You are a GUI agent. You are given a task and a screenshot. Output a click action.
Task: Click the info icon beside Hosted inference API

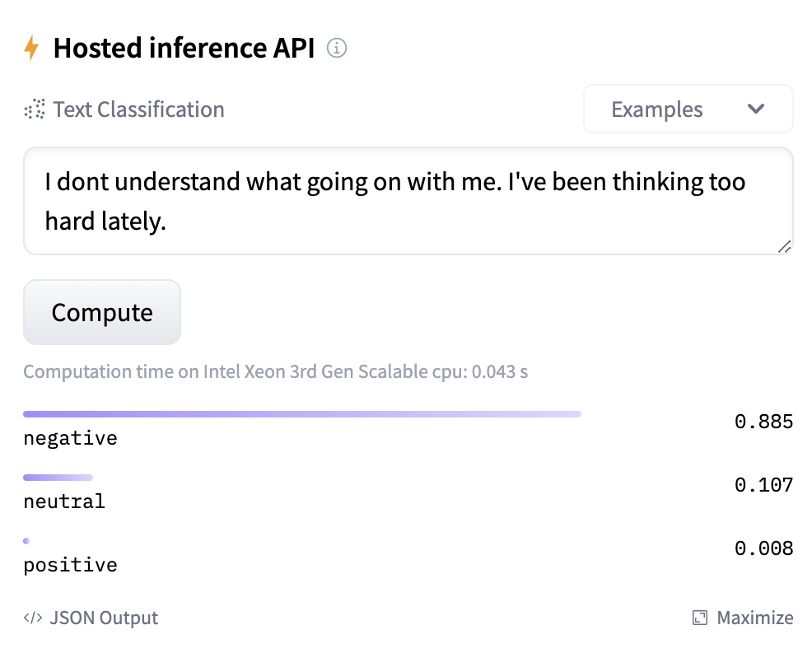point(337,49)
